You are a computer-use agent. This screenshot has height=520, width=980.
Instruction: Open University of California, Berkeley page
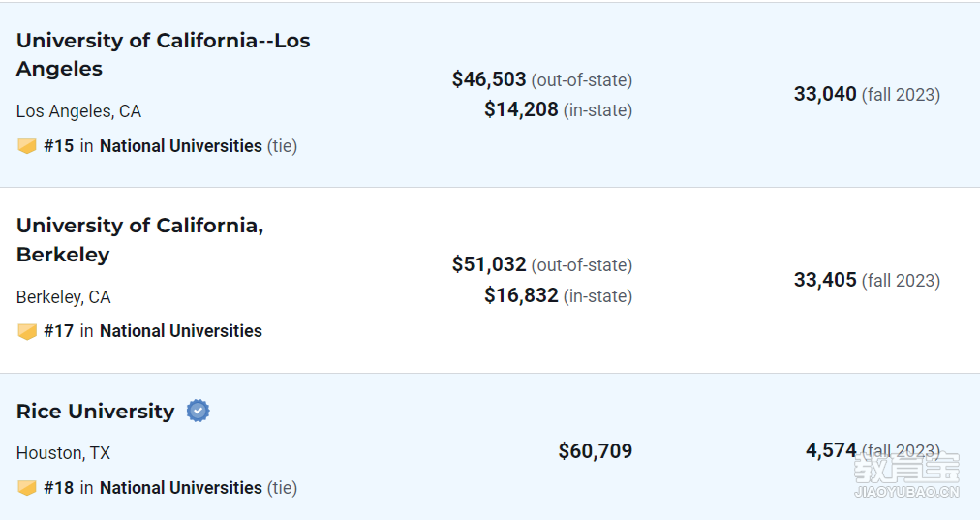pyautogui.click(x=140, y=240)
